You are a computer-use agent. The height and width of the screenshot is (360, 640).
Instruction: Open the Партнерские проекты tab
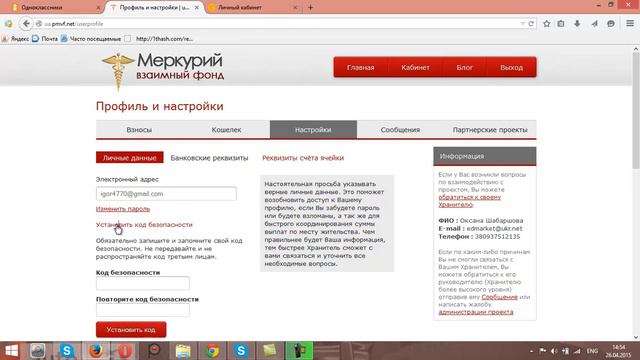[x=490, y=129]
